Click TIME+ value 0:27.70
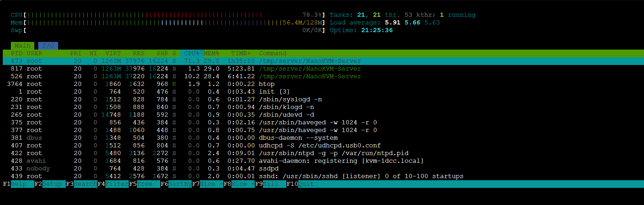This screenshot has height=205, width=644. point(241,161)
